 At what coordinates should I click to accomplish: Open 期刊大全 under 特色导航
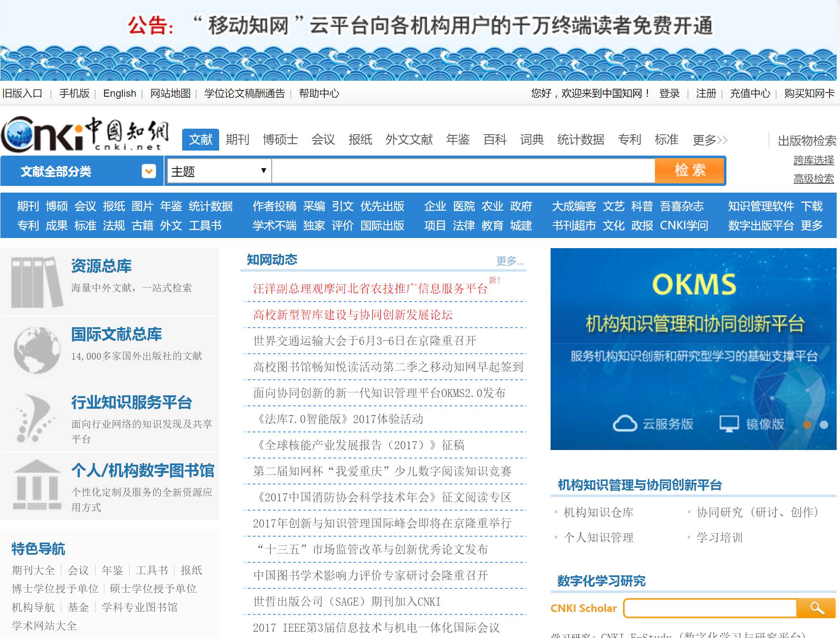pyautogui.click(x=33, y=570)
